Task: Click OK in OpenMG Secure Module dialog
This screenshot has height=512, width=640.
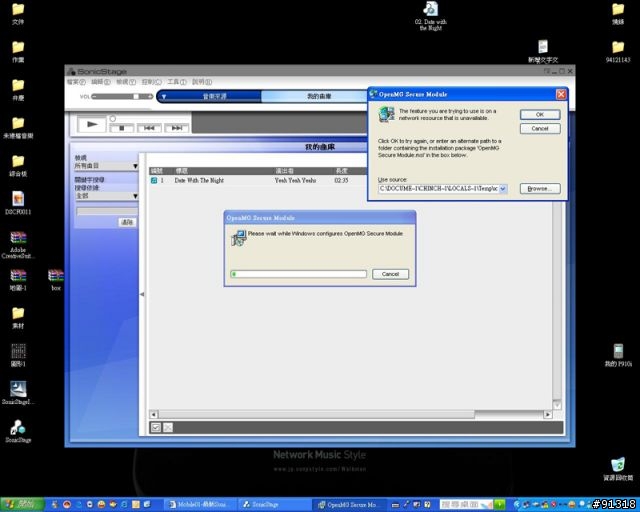Action: tap(540, 115)
